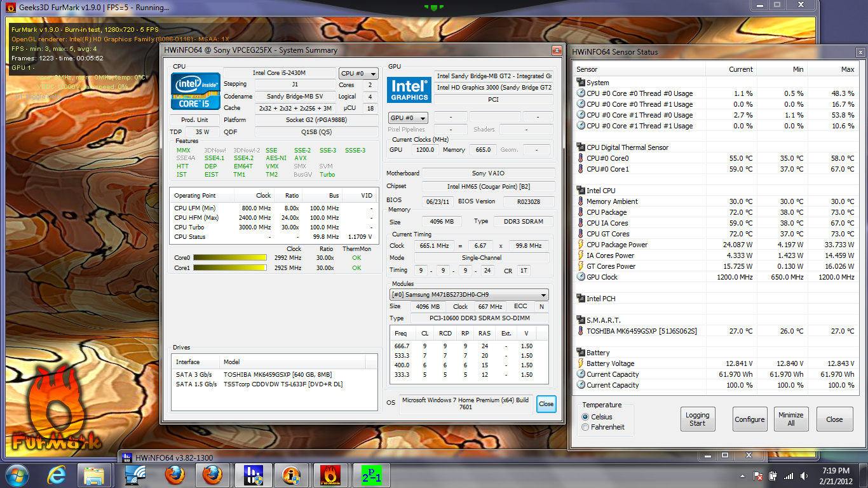Click the Configure button
The height and width of the screenshot is (488, 868).
coord(750,419)
